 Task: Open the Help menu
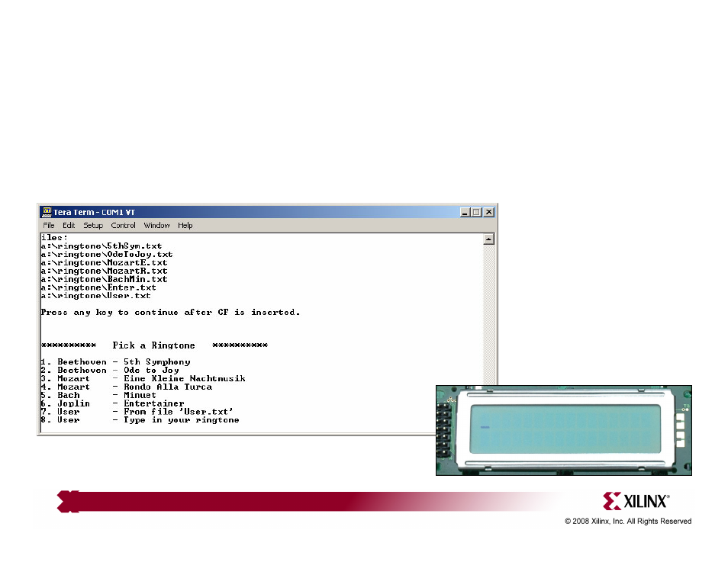click(x=185, y=226)
